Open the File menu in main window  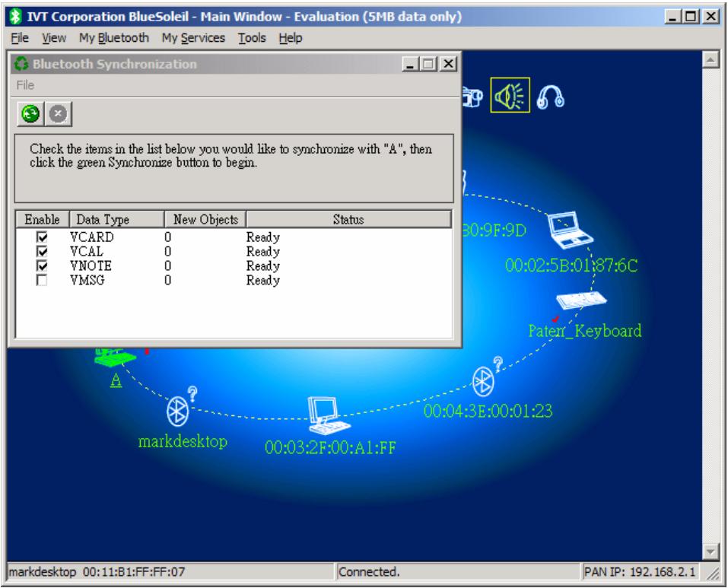[20, 38]
